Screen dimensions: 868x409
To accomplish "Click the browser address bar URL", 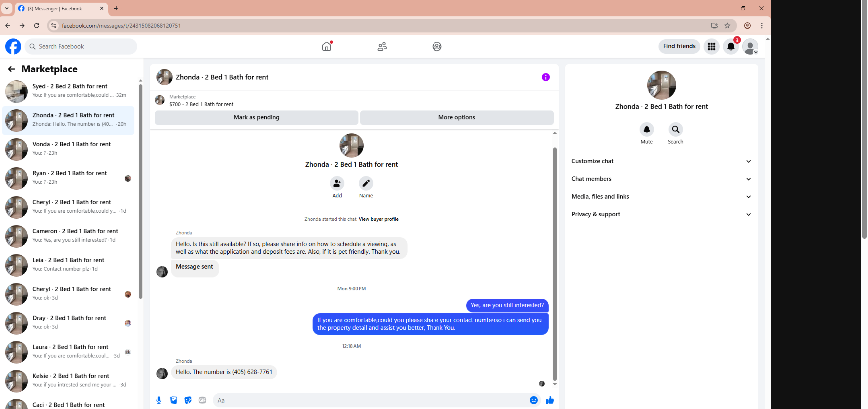I will (x=121, y=26).
